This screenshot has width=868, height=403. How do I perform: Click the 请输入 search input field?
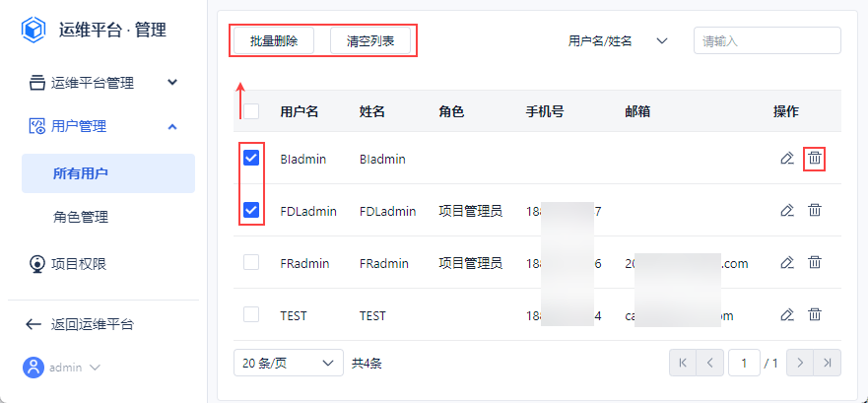click(767, 40)
